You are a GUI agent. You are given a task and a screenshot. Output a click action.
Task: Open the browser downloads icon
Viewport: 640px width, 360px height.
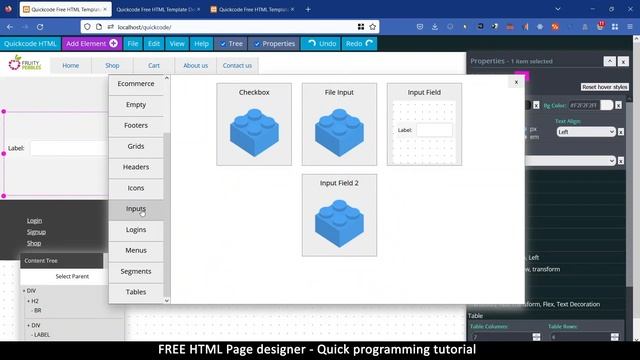[435, 27]
